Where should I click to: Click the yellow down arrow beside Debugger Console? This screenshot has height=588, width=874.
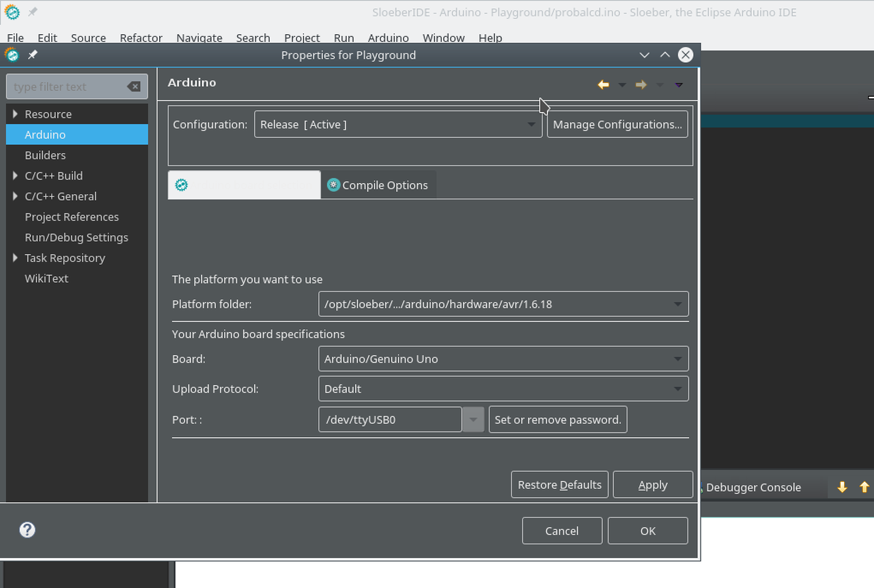(x=842, y=487)
